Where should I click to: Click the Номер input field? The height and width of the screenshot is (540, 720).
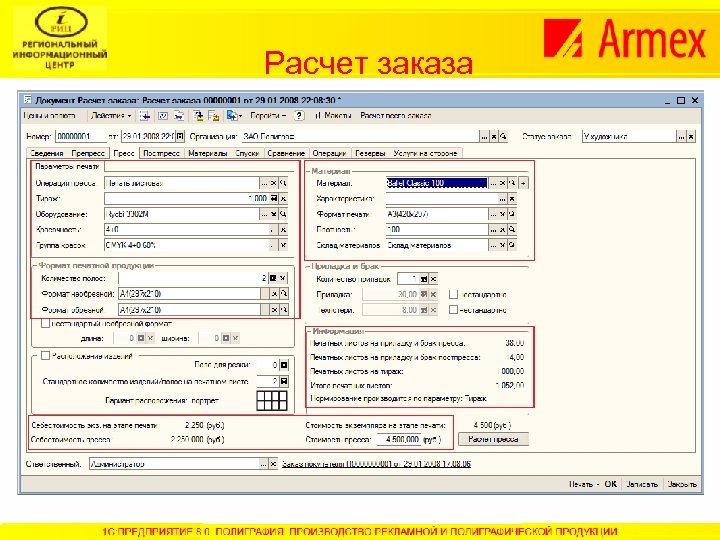point(80,136)
